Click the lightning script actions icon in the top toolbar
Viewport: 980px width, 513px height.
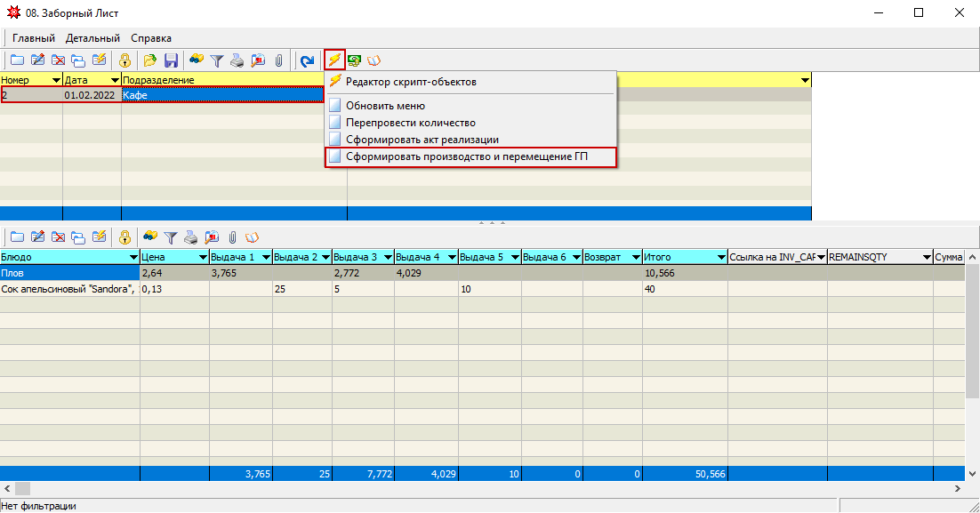[334, 60]
